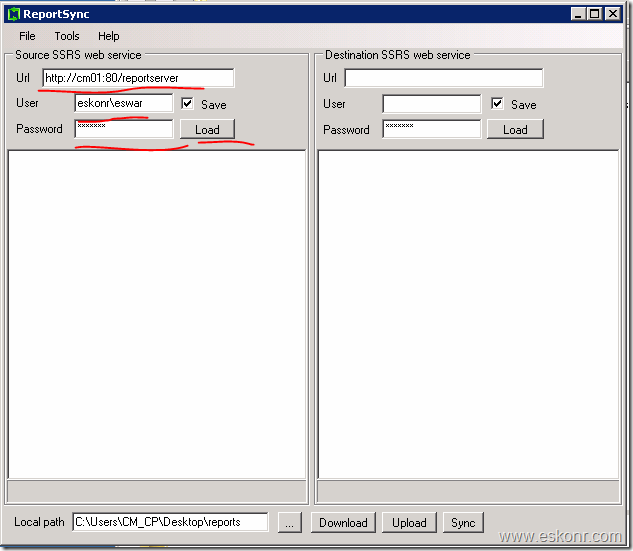
Task: Click the source Password field
Action: pos(123,128)
